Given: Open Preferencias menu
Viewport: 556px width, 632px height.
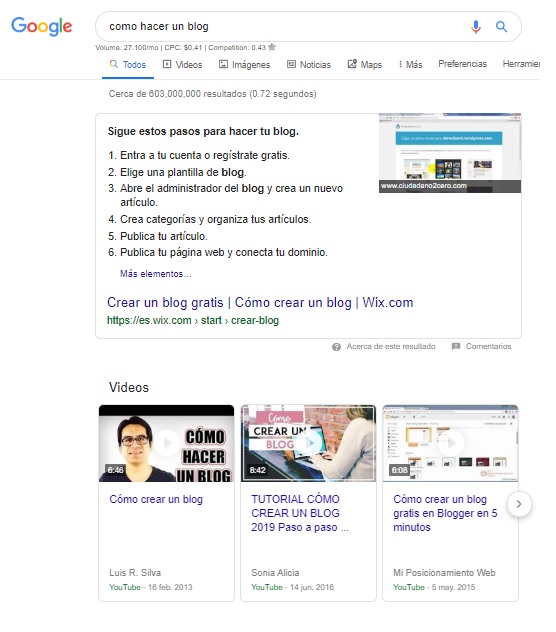Looking at the screenshot, I should point(462,64).
